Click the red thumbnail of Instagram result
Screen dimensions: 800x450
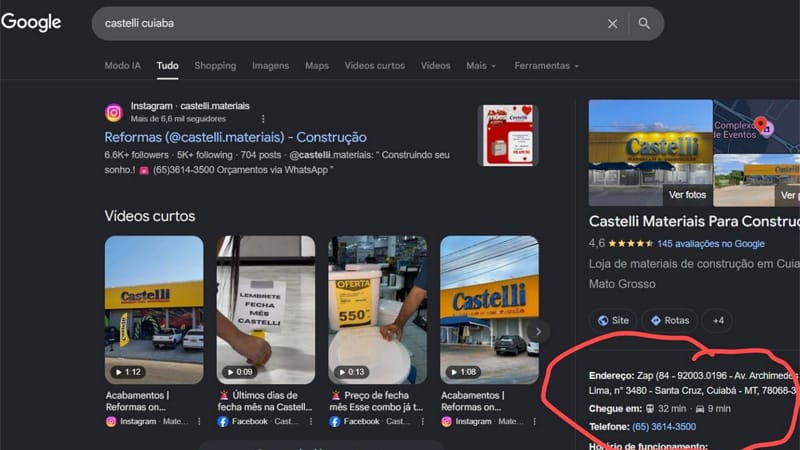(x=508, y=136)
